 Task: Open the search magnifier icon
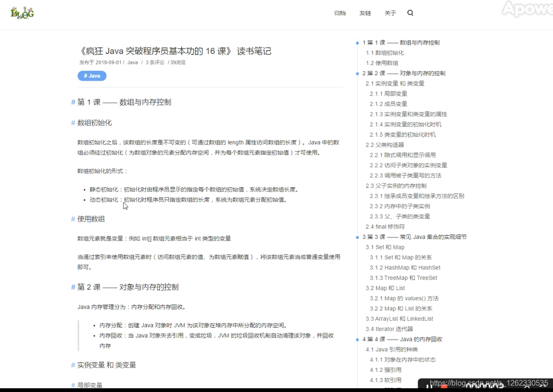410,13
